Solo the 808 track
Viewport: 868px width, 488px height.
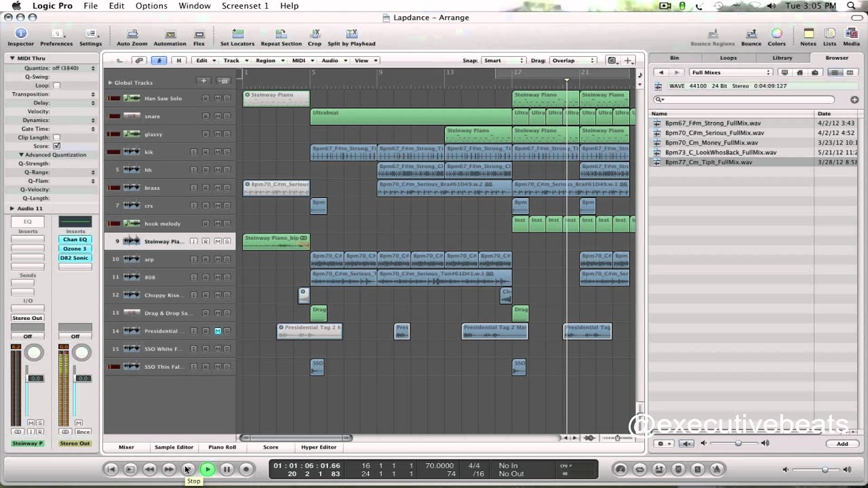coord(227,277)
